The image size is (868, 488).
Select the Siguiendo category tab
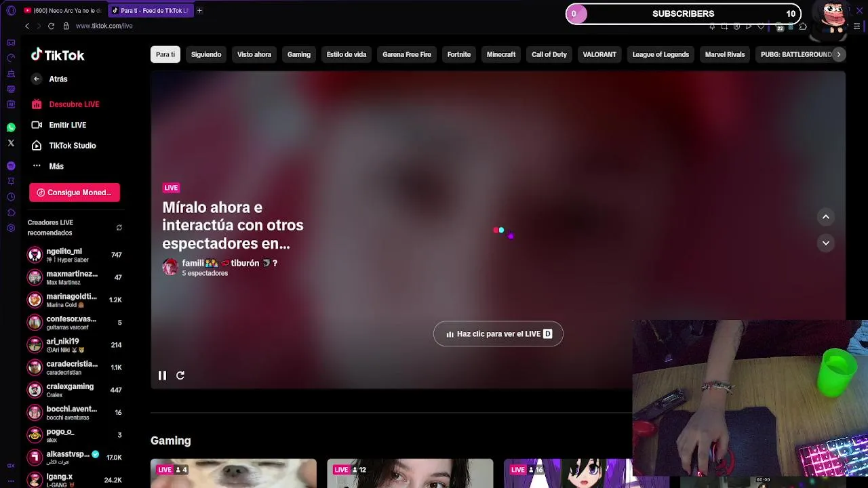[x=206, y=54]
